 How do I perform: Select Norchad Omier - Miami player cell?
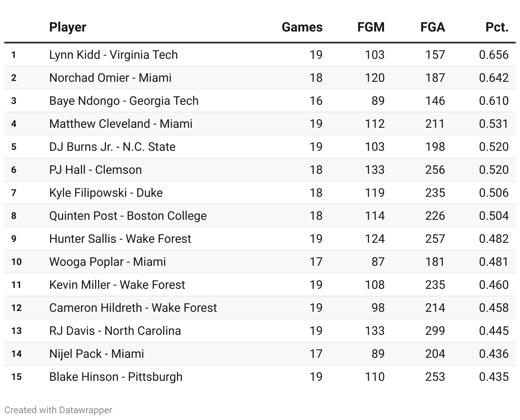coord(110,78)
